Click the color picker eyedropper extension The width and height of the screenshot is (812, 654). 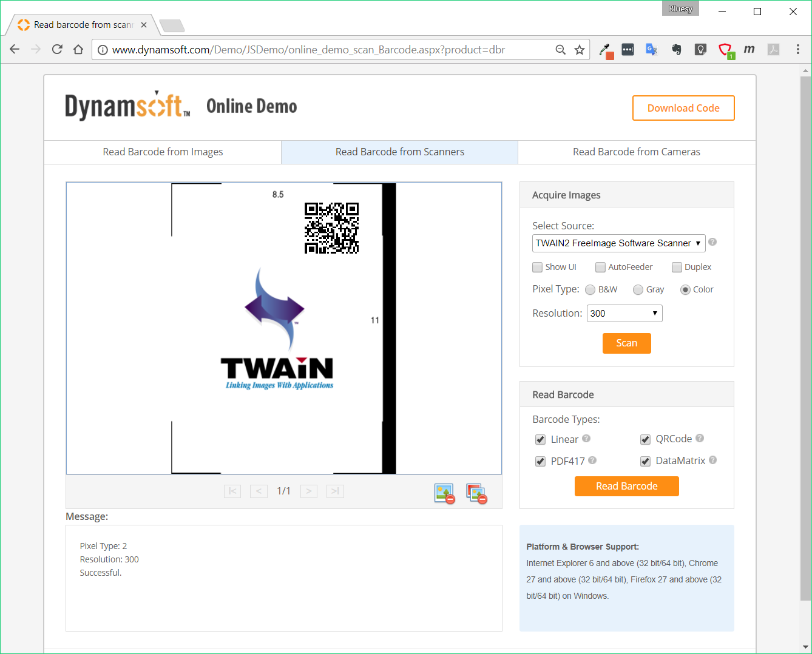point(605,50)
